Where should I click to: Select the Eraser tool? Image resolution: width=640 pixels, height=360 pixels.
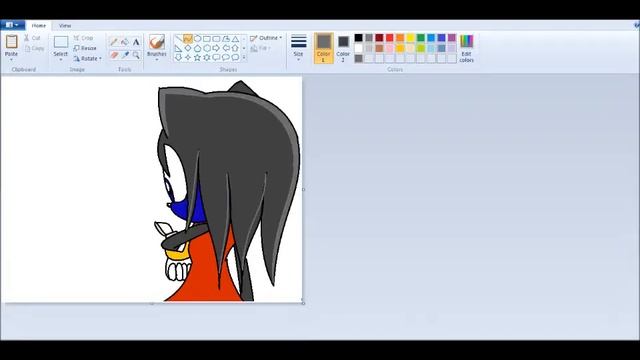[114, 55]
